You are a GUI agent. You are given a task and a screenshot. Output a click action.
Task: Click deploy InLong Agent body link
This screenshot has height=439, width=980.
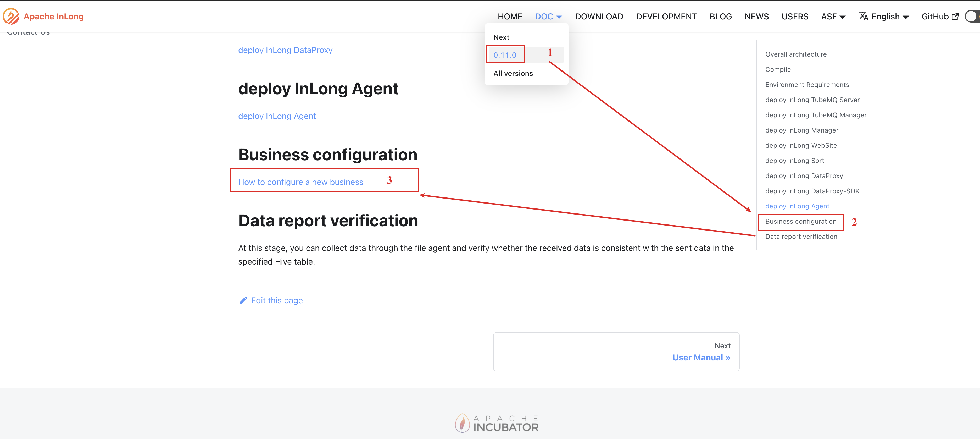(277, 116)
